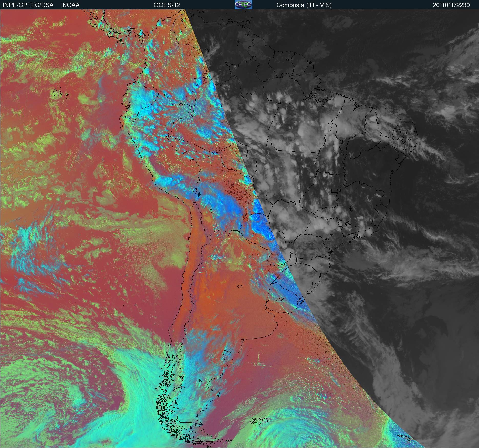Click the GOES-12 satellite label
The image size is (479, 448).
coord(166,5)
